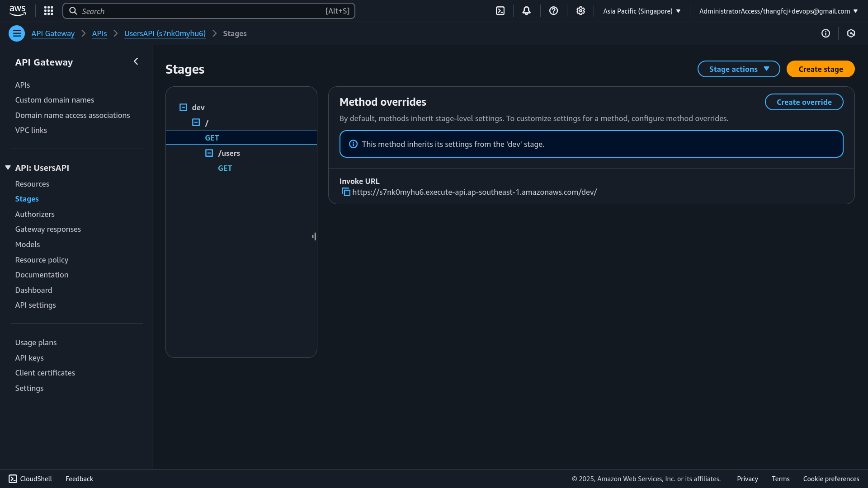Open Models page
The width and height of the screenshot is (868, 488).
click(28, 244)
